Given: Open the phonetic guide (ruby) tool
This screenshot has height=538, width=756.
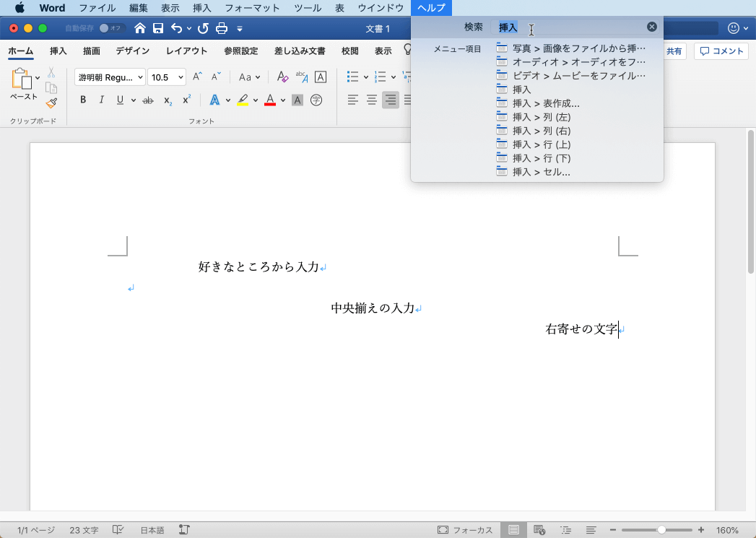Looking at the screenshot, I should click(x=302, y=77).
